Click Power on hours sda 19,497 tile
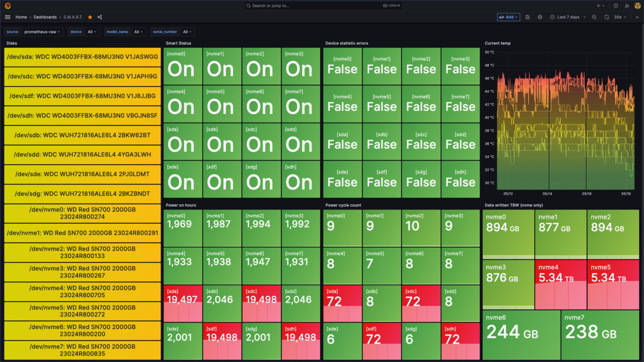This screenshot has height=362, width=644. pos(183,303)
